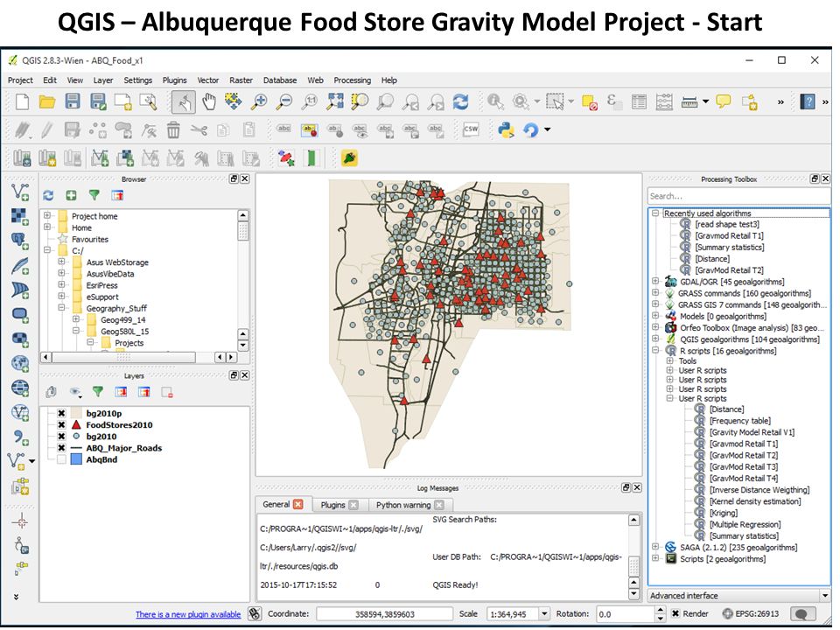Expand the Asus WebStorage folder
Viewport: 840px width, 630px height.
tap(61, 262)
